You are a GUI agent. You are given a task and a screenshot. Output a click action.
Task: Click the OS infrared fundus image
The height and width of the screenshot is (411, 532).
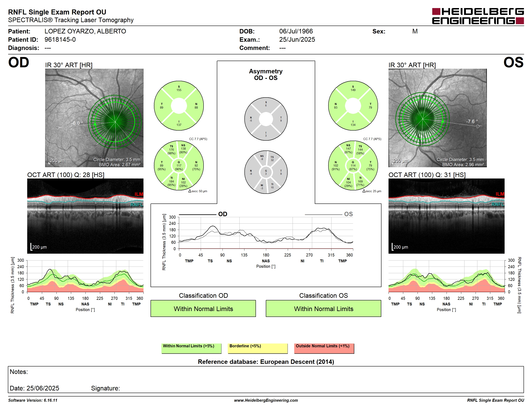coord(437,118)
